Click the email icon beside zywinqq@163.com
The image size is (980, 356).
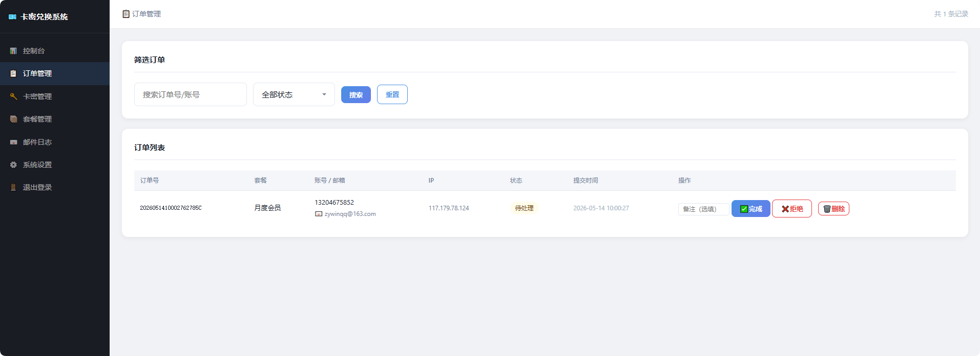coord(319,214)
